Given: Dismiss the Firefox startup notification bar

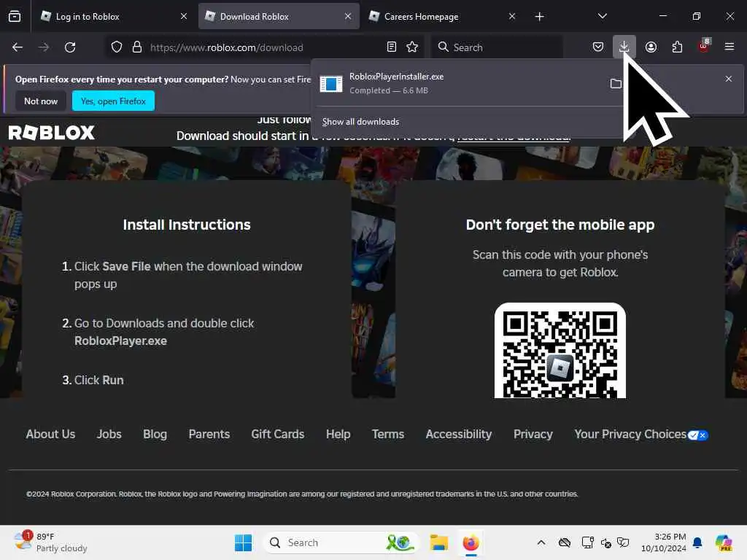Looking at the screenshot, I should [x=729, y=79].
